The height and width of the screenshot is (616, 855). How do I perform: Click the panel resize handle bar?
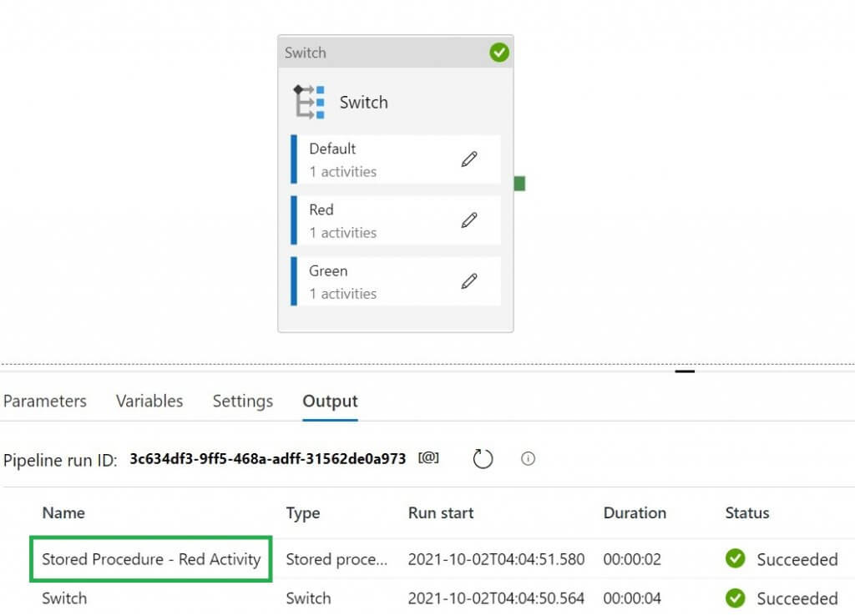(x=685, y=371)
